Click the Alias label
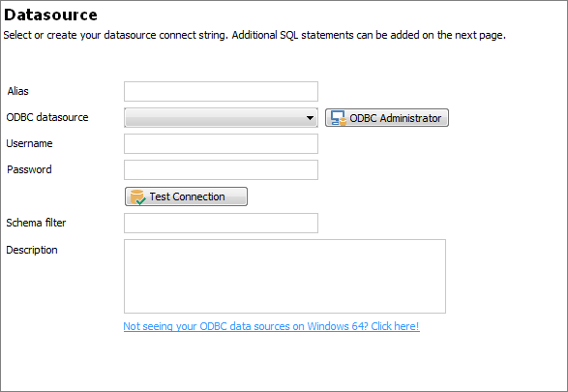568x392 pixels. pyautogui.click(x=17, y=91)
